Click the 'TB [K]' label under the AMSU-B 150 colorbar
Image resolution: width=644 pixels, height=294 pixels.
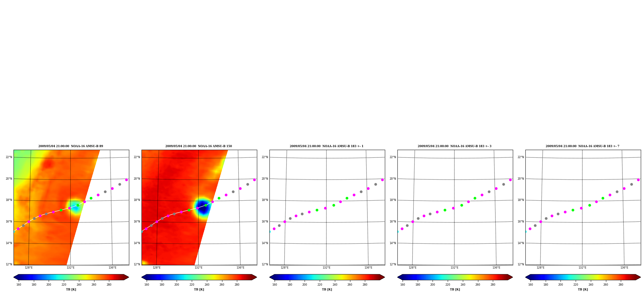199,289
